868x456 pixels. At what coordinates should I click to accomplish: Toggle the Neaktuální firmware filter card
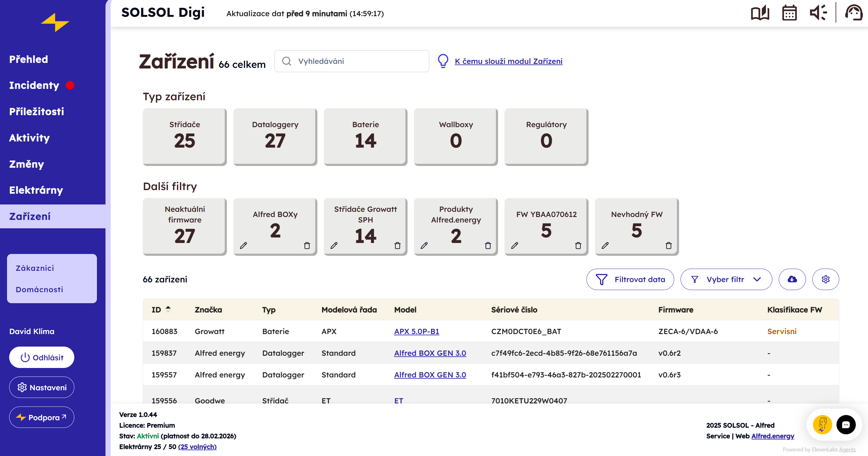click(184, 226)
